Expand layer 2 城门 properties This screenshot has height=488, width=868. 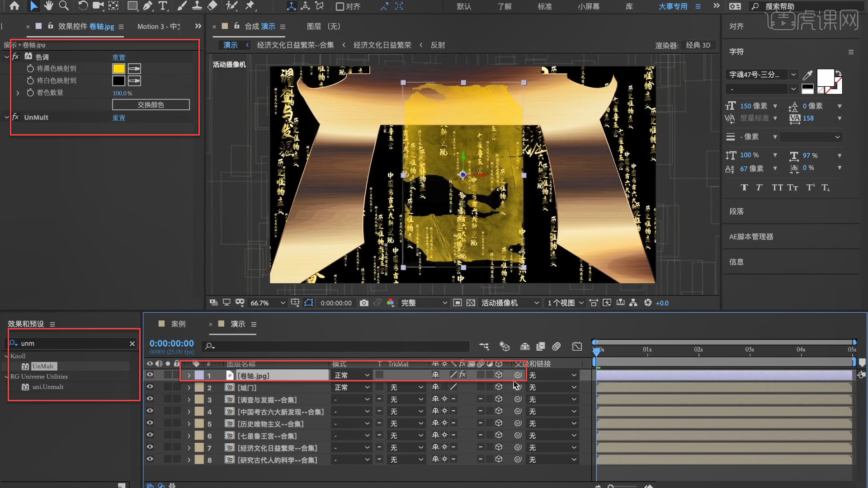(189, 388)
